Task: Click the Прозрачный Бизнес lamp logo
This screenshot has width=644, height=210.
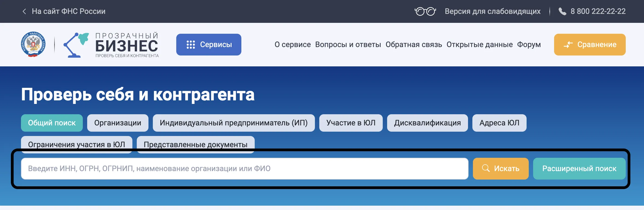Action: 76,45
